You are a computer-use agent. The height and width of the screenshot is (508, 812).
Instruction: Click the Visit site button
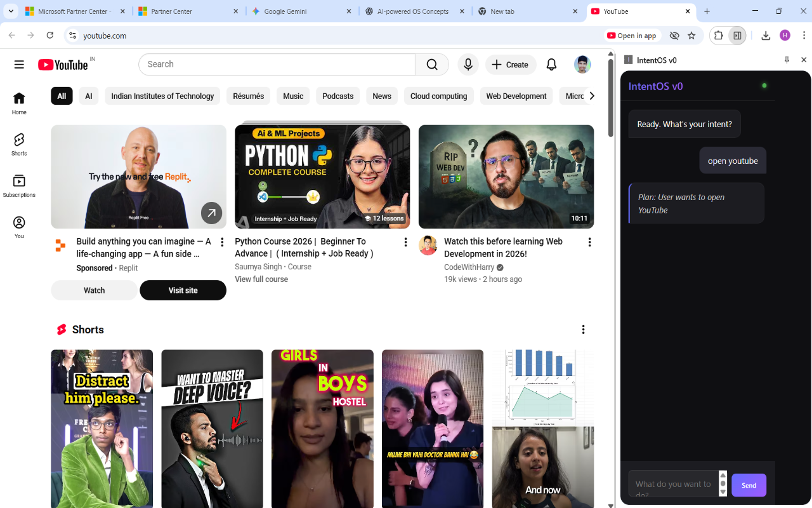[x=183, y=290]
